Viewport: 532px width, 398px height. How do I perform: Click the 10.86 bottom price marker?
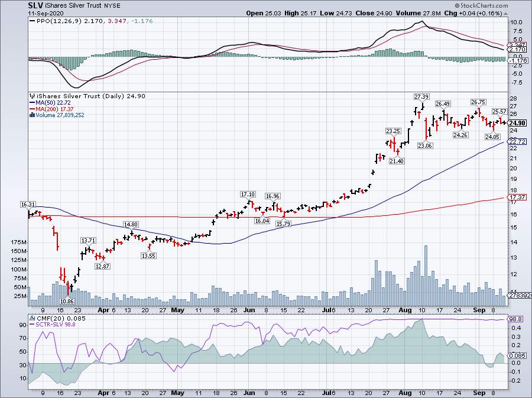coord(67,301)
